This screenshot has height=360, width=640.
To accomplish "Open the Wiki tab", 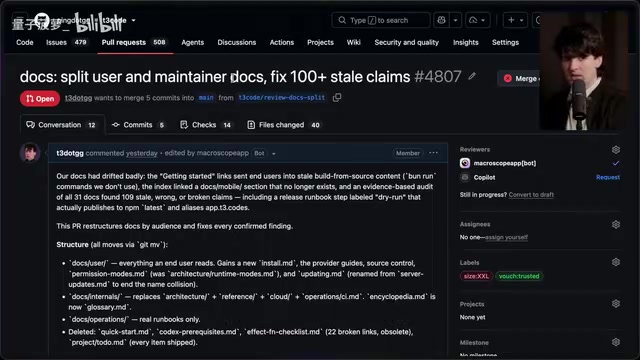I will [353, 42].
